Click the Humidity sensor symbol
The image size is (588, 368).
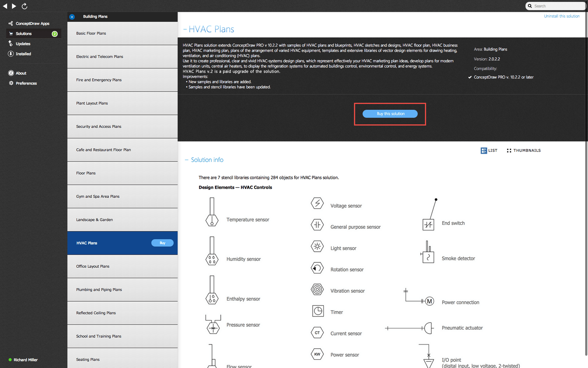pyautogui.click(x=212, y=251)
